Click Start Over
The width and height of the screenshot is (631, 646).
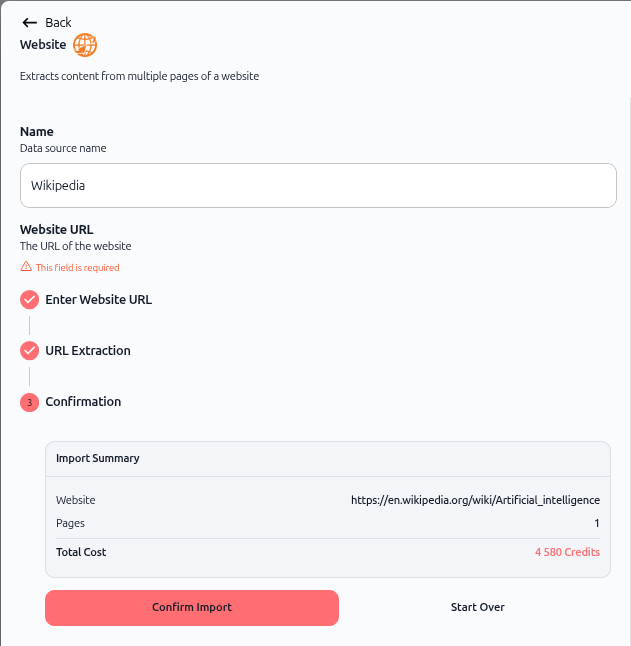coord(478,607)
